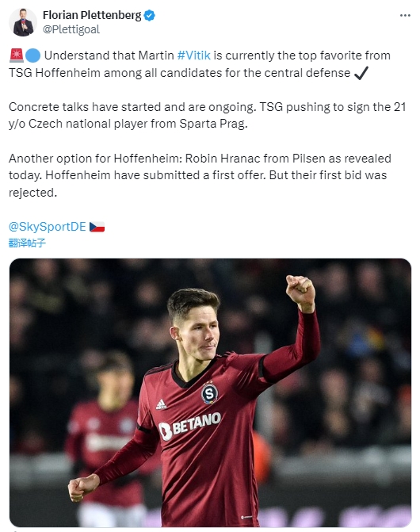Viewport: 420px width, 532px height.
Task: Open the @SkySportDE mention
Action: pos(47,227)
